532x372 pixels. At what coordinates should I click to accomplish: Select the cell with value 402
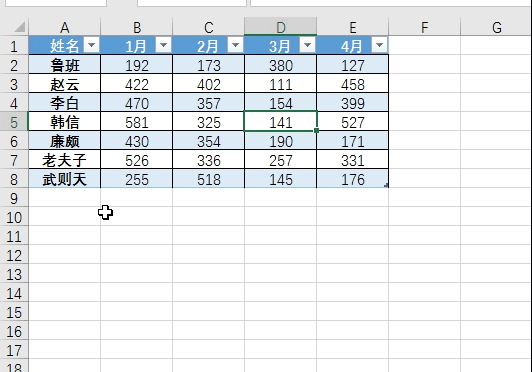[208, 83]
